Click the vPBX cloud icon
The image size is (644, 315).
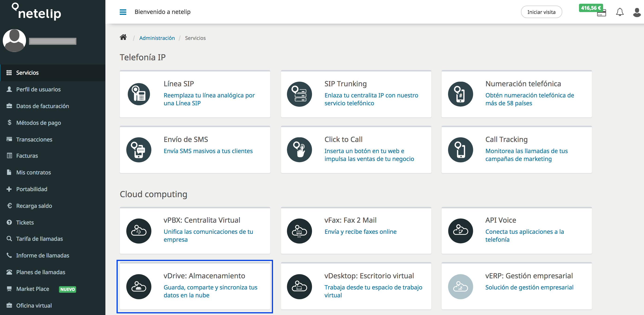point(139,231)
